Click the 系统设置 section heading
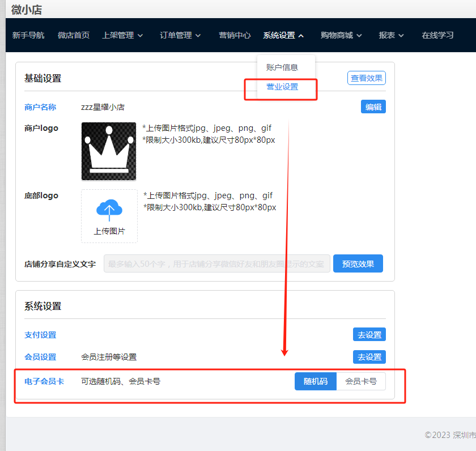Image resolution: width=476 pixels, height=451 pixels. tap(43, 306)
